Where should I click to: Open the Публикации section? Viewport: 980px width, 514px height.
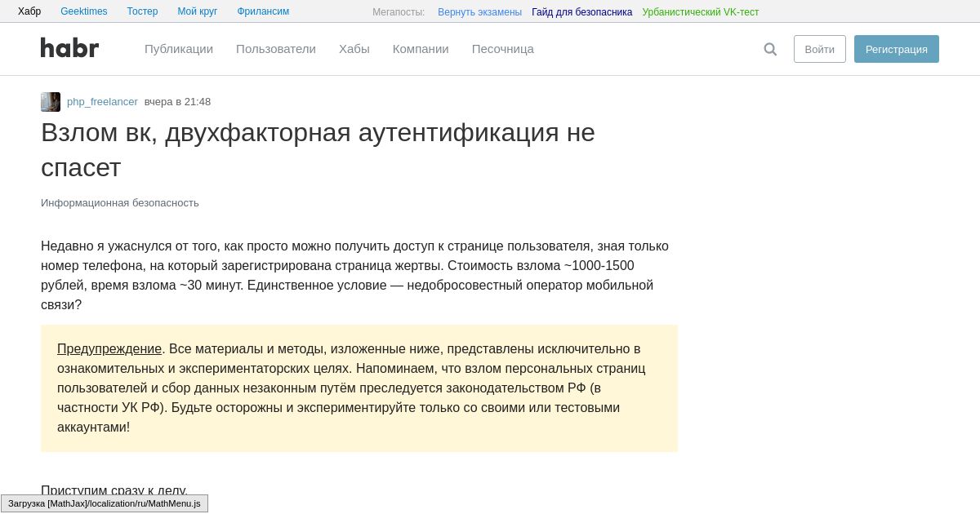179,49
